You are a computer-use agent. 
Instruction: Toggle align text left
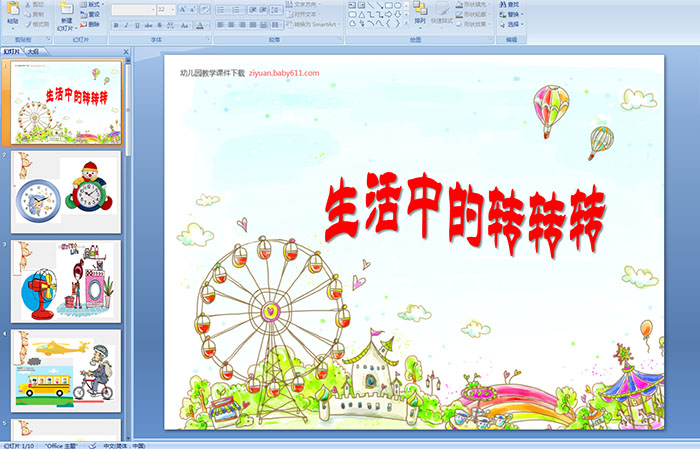pos(221,25)
